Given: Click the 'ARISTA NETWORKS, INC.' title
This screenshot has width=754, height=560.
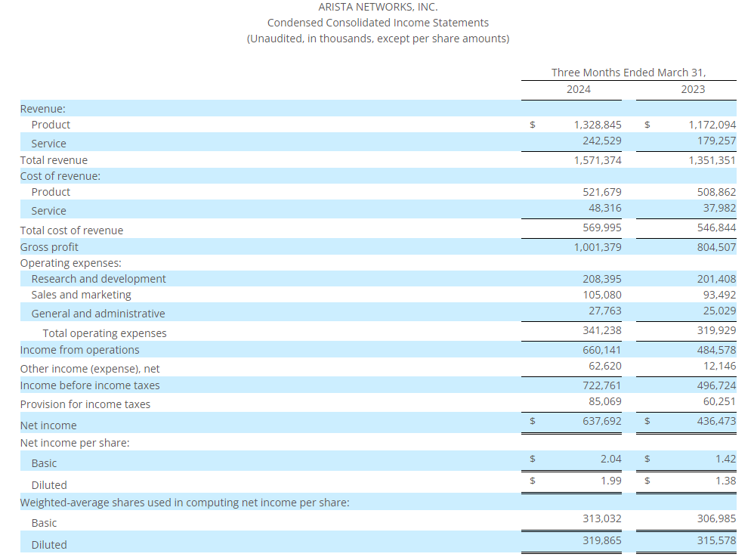Looking at the screenshot, I should coord(378,8).
